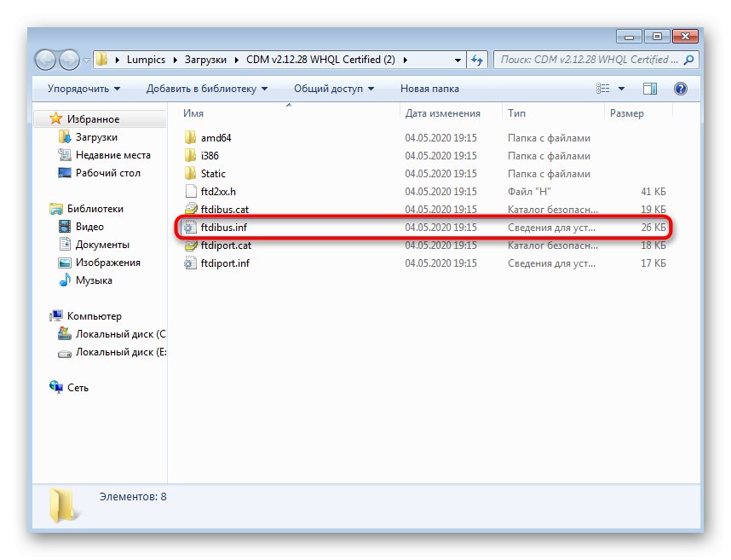
Task: Expand the address bar history arrow
Action: point(458,60)
